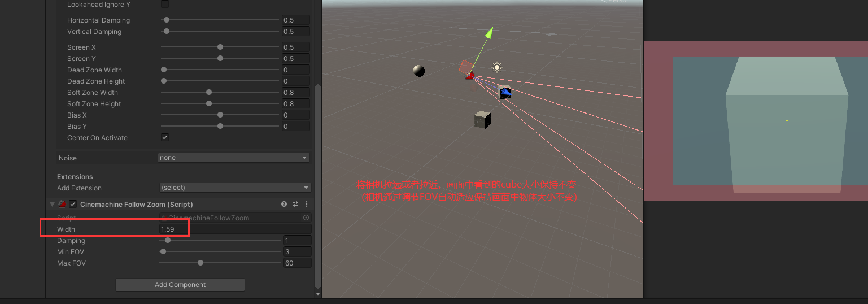Click Vertical Damping slider
Viewport: 868px width, 304px height.
(x=220, y=31)
